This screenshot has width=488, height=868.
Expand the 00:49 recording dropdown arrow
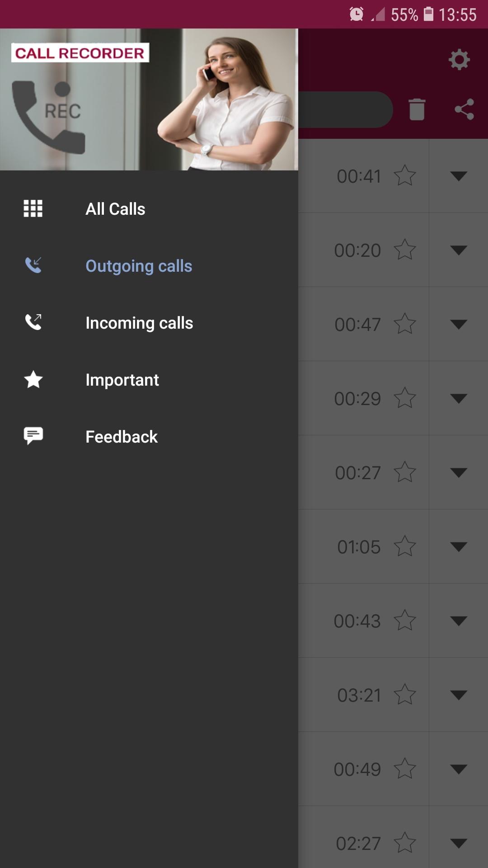pos(458,769)
